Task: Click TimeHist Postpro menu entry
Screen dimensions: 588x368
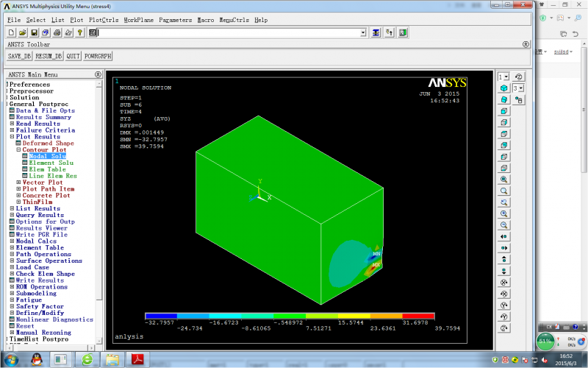Action: pos(39,339)
